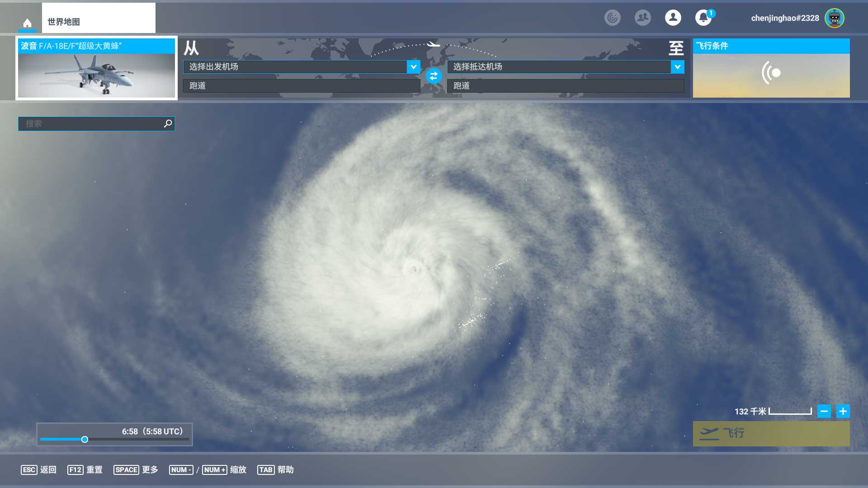Click TAB 帮助 help button
868x488 pixels.
click(275, 470)
